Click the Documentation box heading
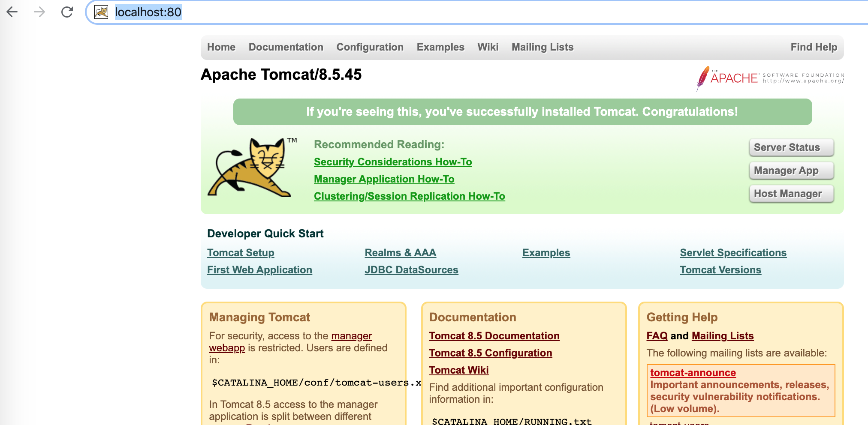The width and height of the screenshot is (868, 425). pos(473,317)
